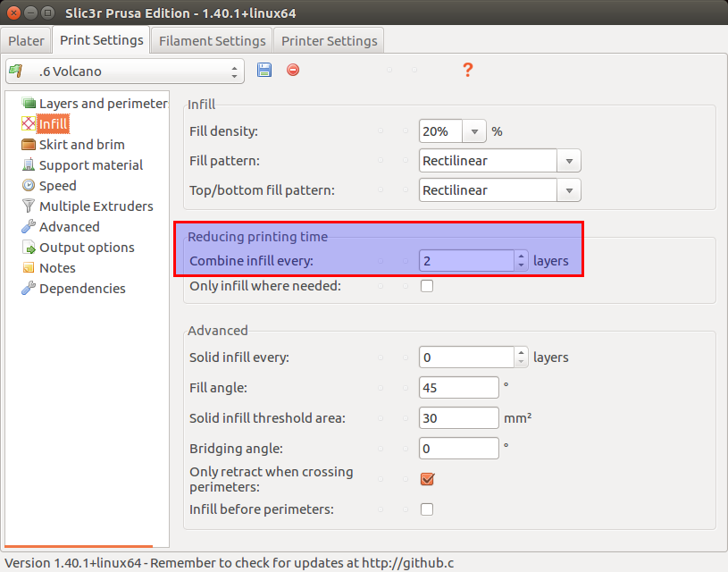The image size is (728, 572).
Task: Click the red delete preset icon
Action: tap(292, 71)
